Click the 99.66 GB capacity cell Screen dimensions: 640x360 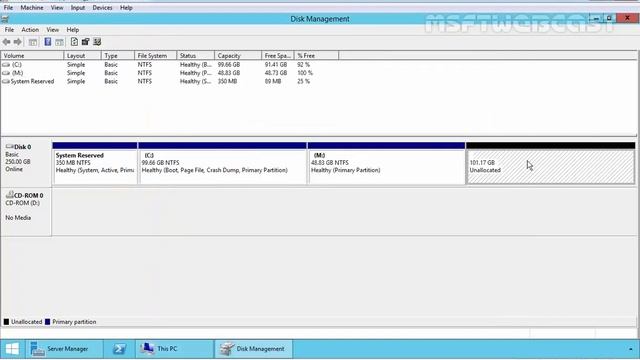[229, 65]
